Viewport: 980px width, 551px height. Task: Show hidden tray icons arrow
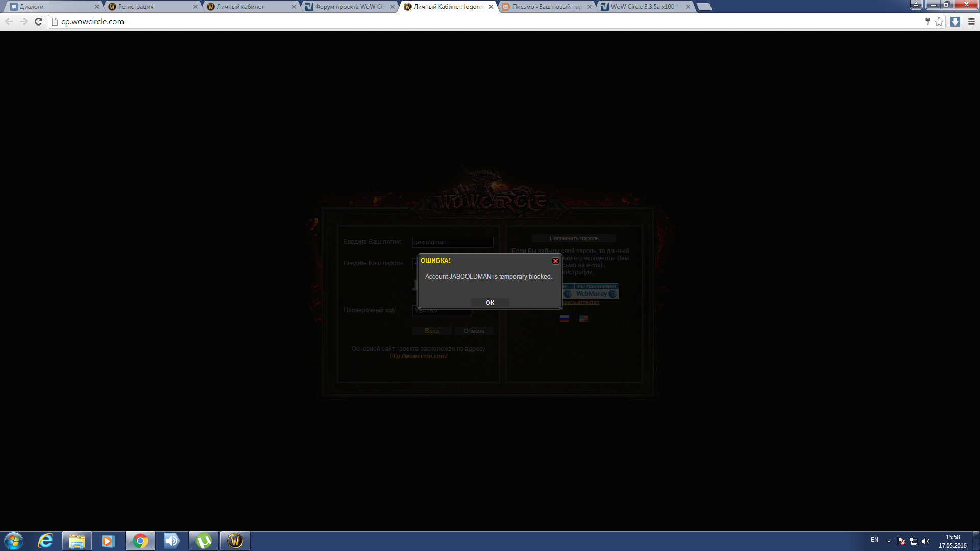[x=889, y=541]
